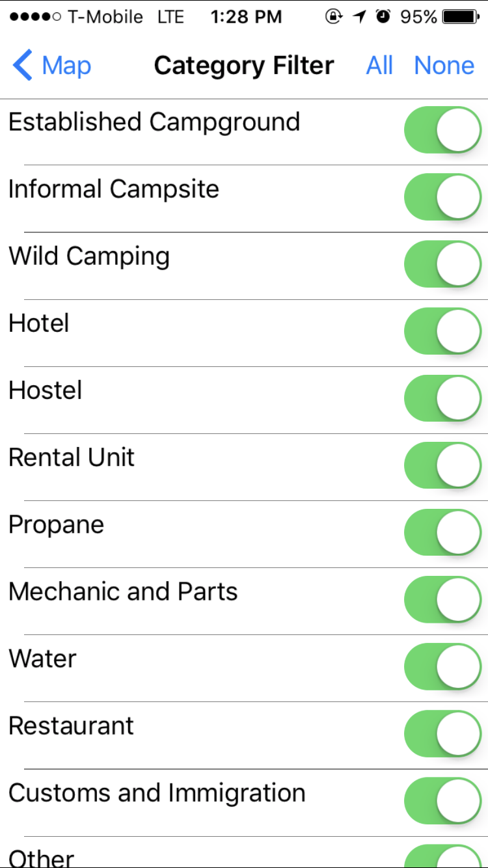Image resolution: width=488 pixels, height=868 pixels.
Task: Tap the Category Filter title
Action: pos(244,66)
